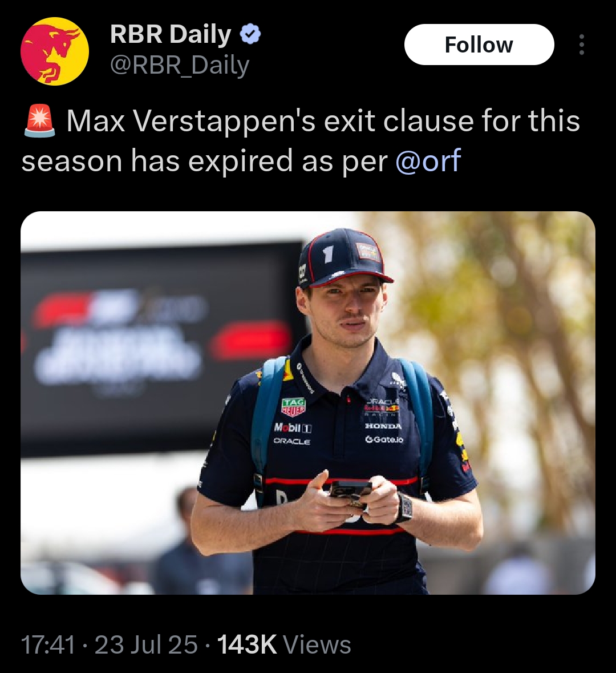
Task: Click the blue verified checkmark badge
Action: 250,34
